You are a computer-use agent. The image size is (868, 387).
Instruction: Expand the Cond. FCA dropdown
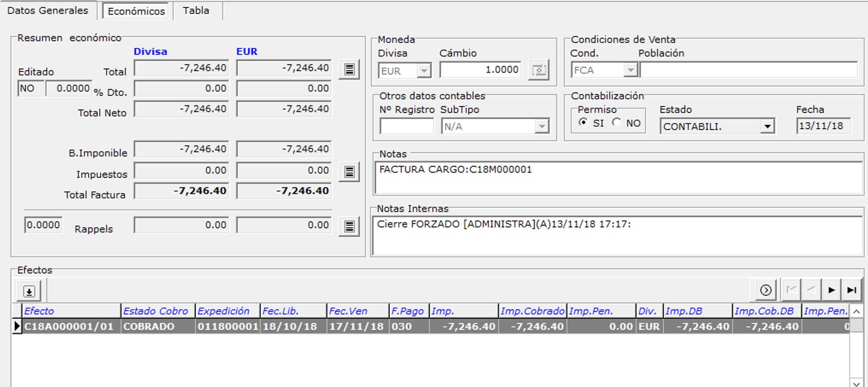point(630,70)
